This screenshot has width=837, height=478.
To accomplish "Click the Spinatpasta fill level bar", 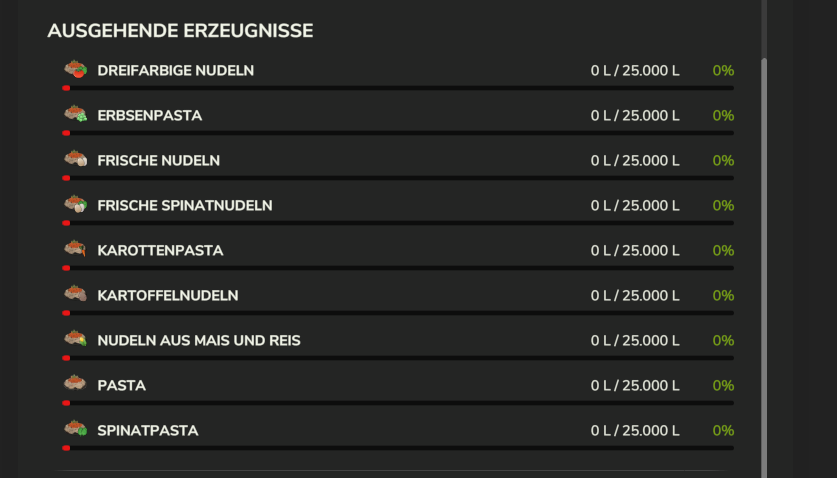I will point(398,448).
